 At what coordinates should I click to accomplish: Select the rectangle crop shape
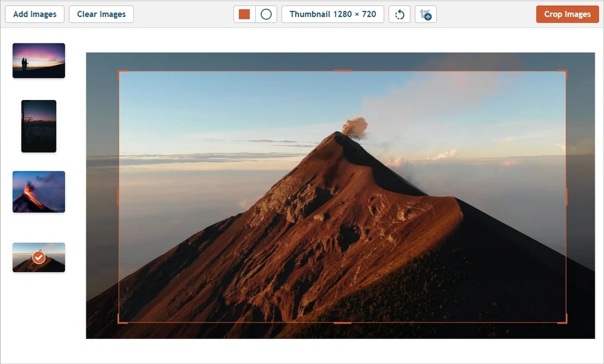245,14
